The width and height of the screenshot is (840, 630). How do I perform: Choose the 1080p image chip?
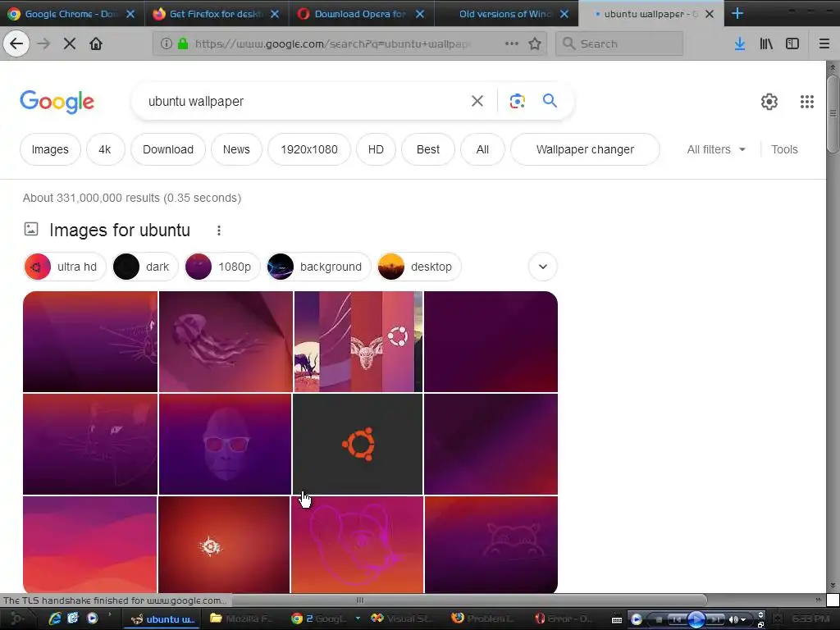pyautogui.click(x=221, y=267)
